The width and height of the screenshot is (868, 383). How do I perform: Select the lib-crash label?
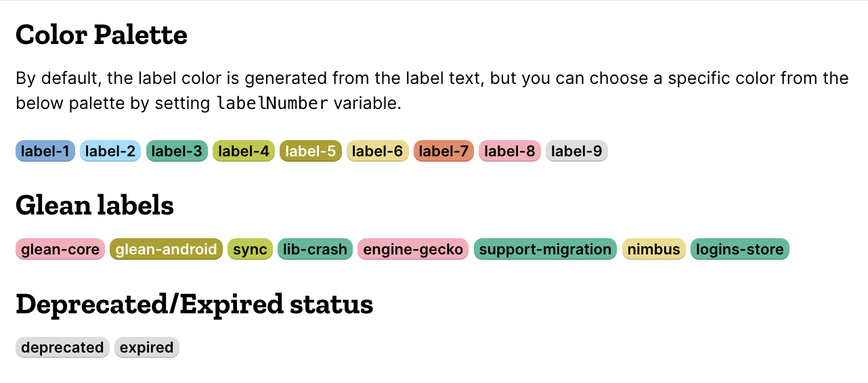[x=316, y=249]
